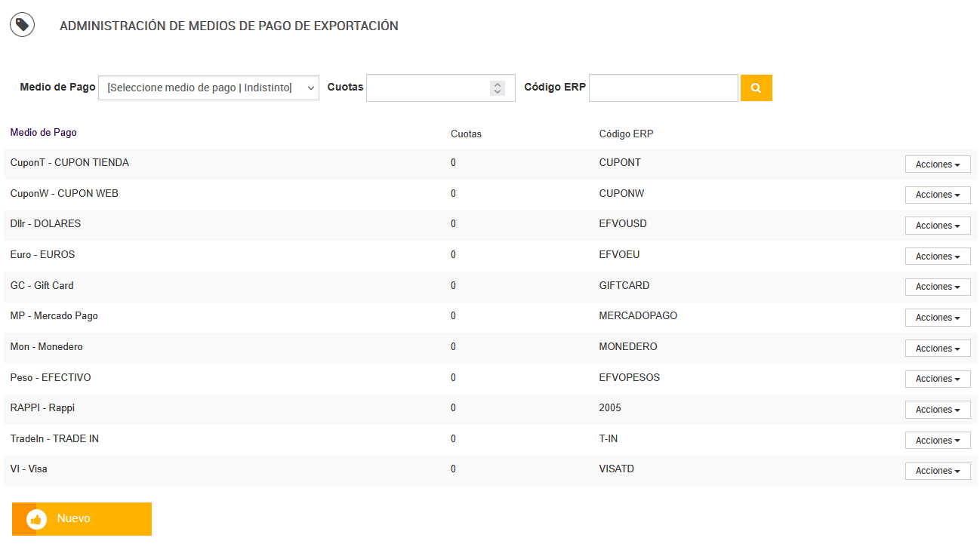Open Acciones for Gift Card row
The height and width of the screenshot is (547, 980).
(937, 287)
